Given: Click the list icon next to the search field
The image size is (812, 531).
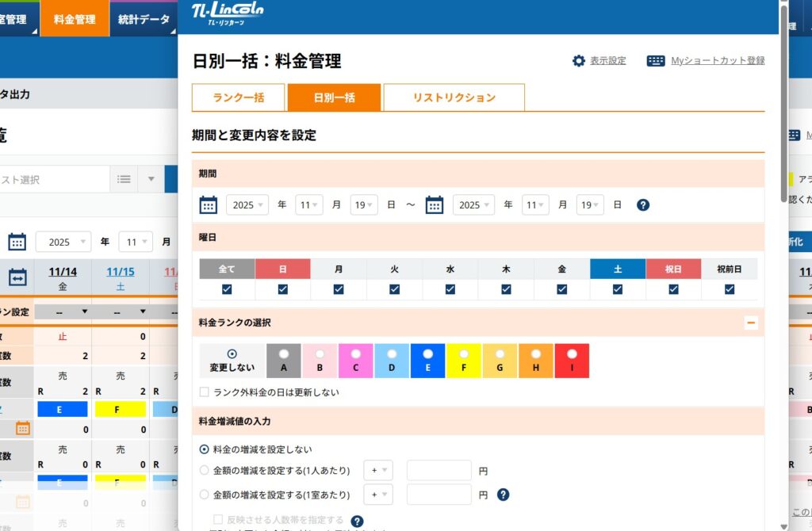Looking at the screenshot, I should [x=124, y=179].
